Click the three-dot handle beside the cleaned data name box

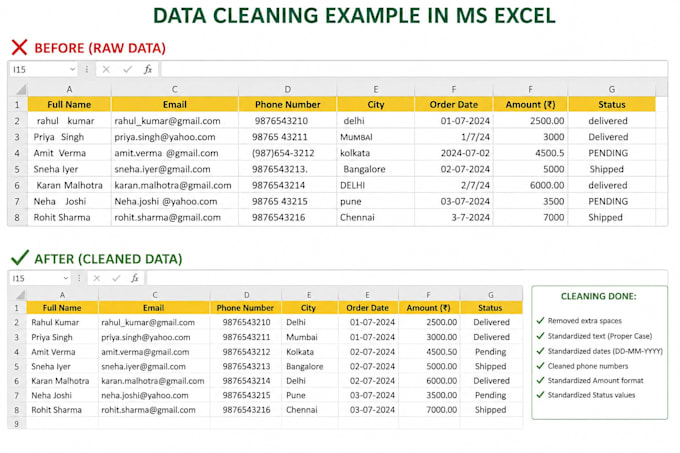pos(79,278)
